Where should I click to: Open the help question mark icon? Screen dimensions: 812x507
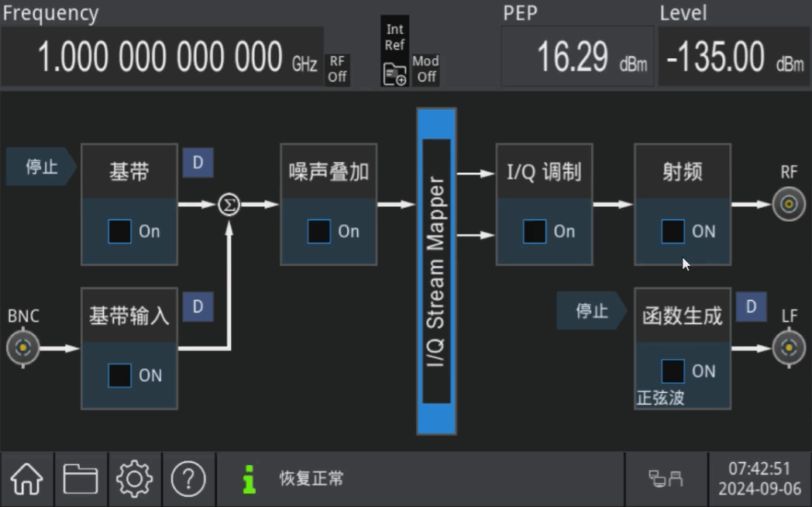188,480
